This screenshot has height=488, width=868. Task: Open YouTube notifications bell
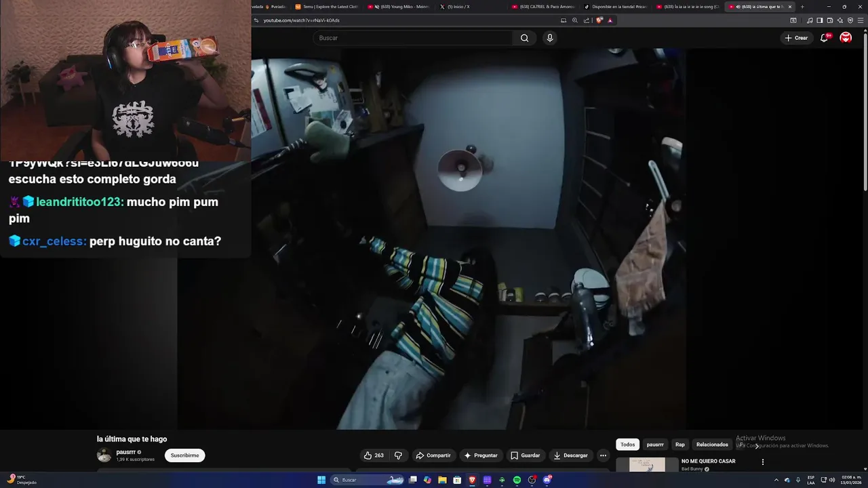[x=824, y=38]
